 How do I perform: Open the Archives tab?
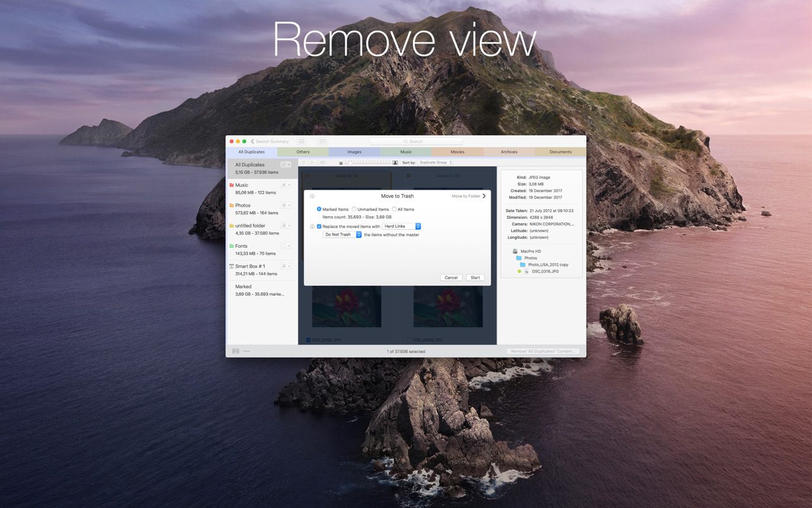509,152
